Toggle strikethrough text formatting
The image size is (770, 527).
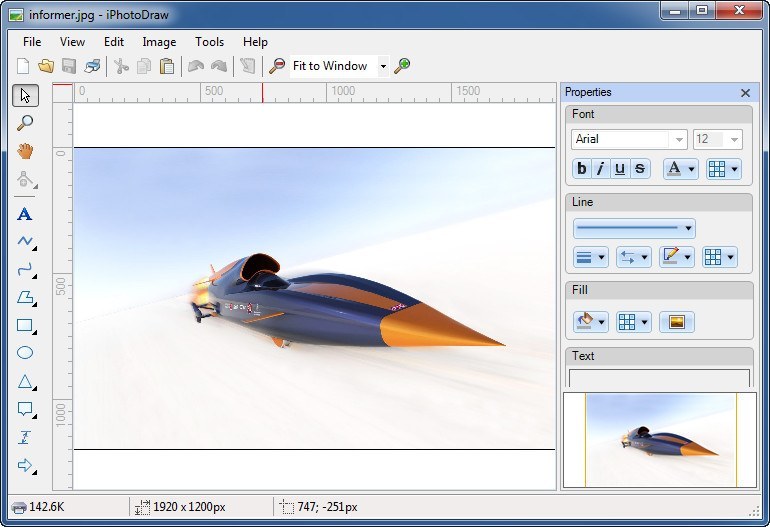[640, 168]
